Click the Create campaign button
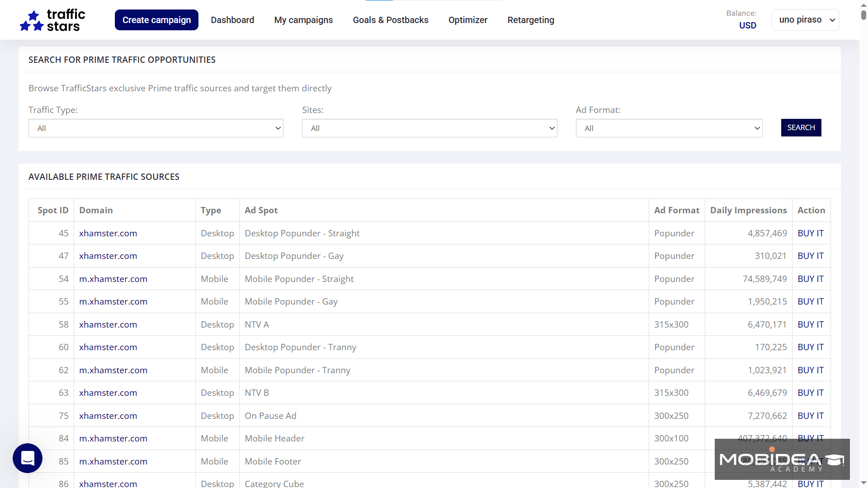Viewport: 868px width, 488px height. 156,20
